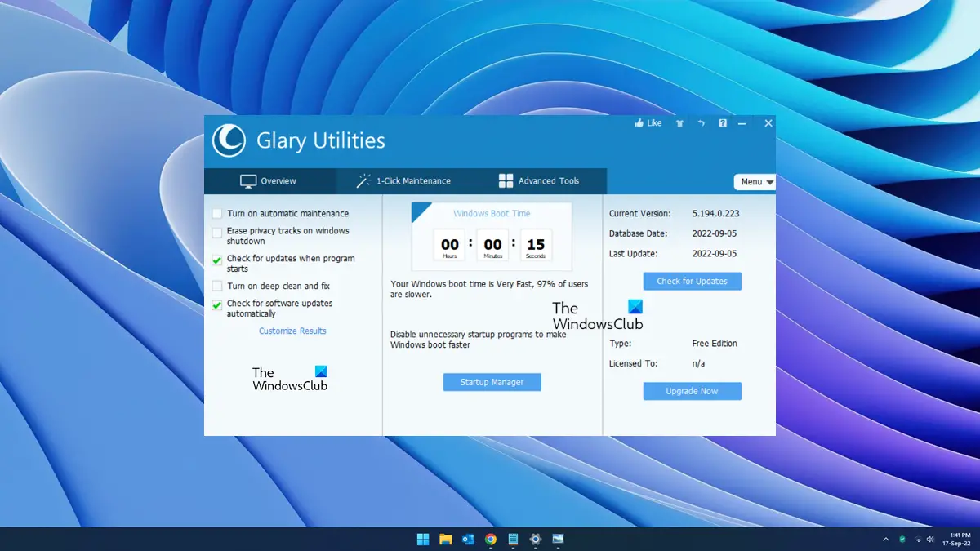The image size is (980, 551).
Task: Open the Menu dropdown
Action: tap(755, 182)
